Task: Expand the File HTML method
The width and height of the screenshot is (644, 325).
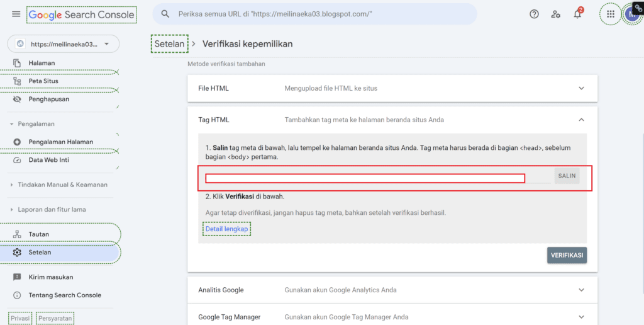Action: tap(581, 88)
